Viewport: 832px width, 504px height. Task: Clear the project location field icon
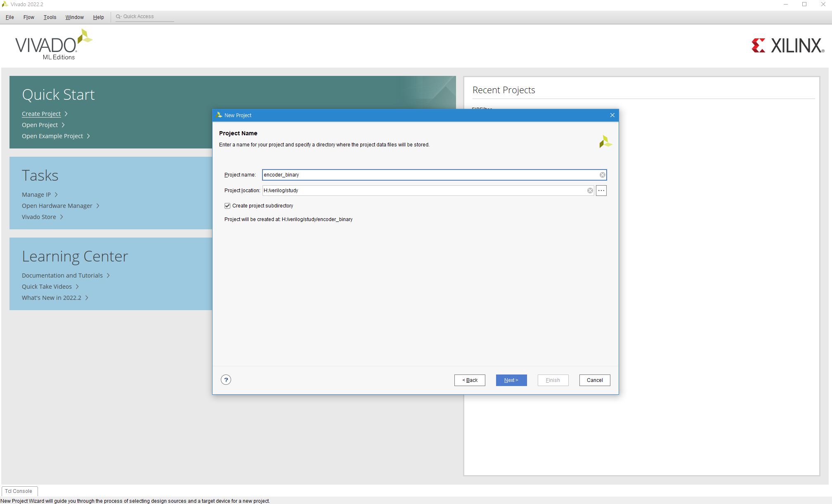coord(590,191)
